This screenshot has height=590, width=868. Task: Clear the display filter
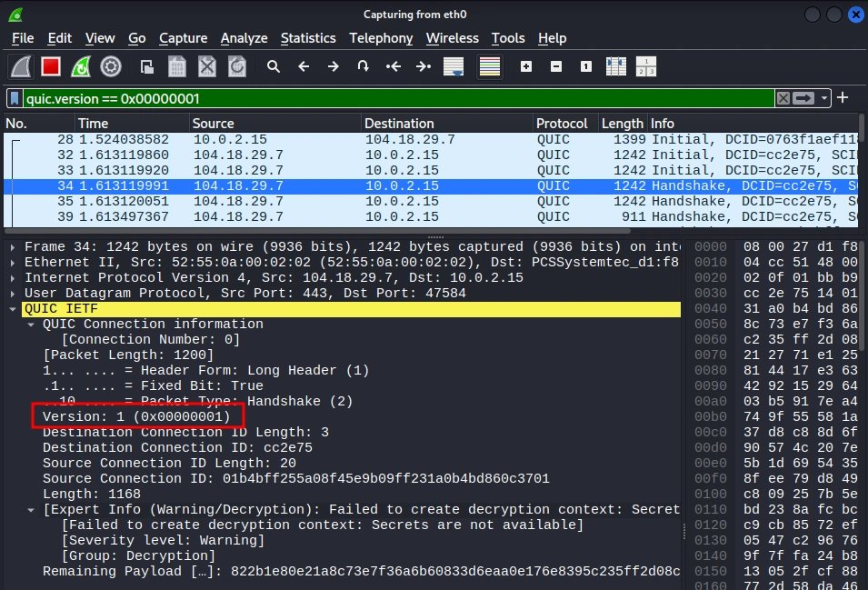[783, 98]
